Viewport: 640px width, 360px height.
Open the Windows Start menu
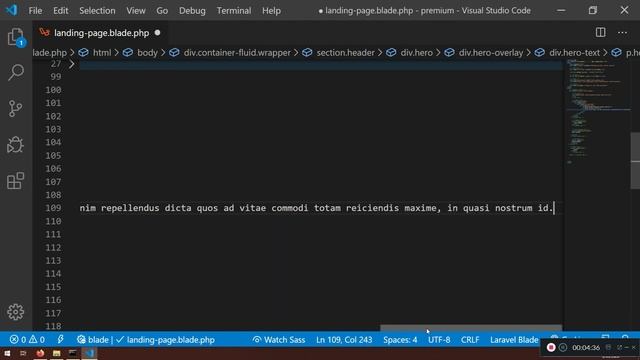7,353
